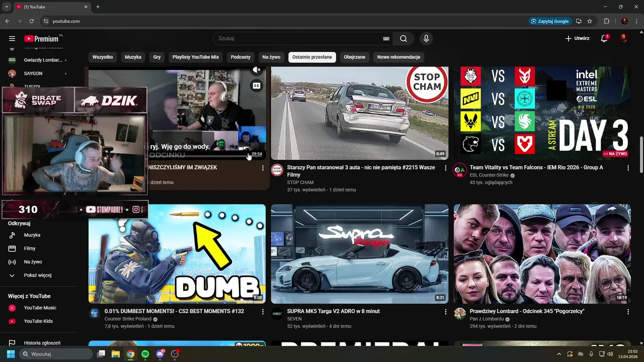Open the Chrome three-dot menu
Screen dimensions: 644x362
pyautogui.click(x=636, y=21)
